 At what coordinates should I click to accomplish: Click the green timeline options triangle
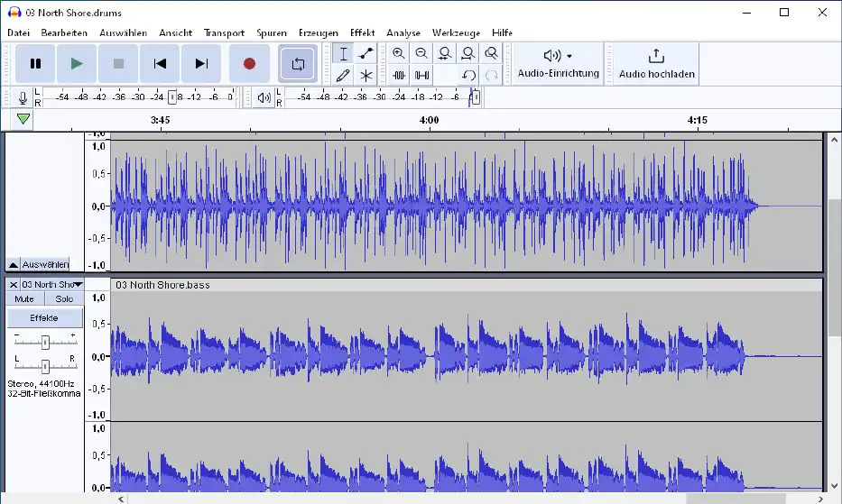point(23,119)
